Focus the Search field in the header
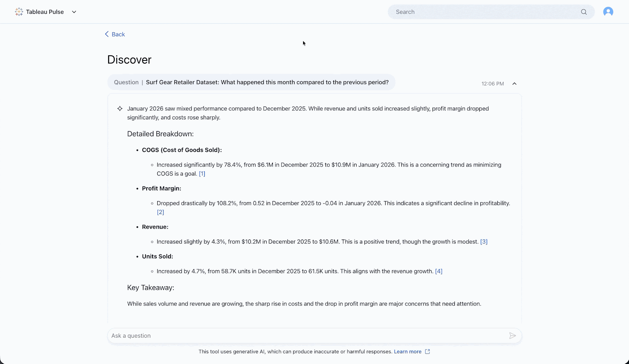 click(x=484, y=12)
